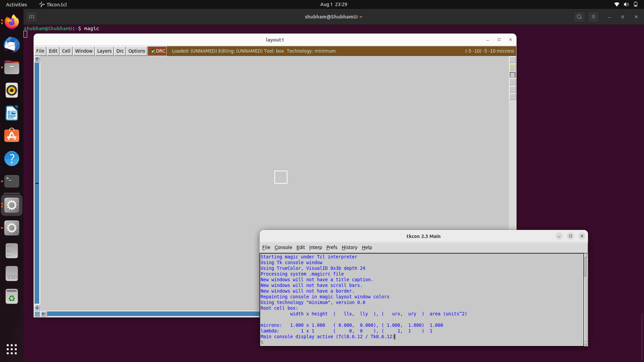Viewport: 644px width, 362px height.
Task: Click the scroll up arrow icon
Action: click(37, 59)
